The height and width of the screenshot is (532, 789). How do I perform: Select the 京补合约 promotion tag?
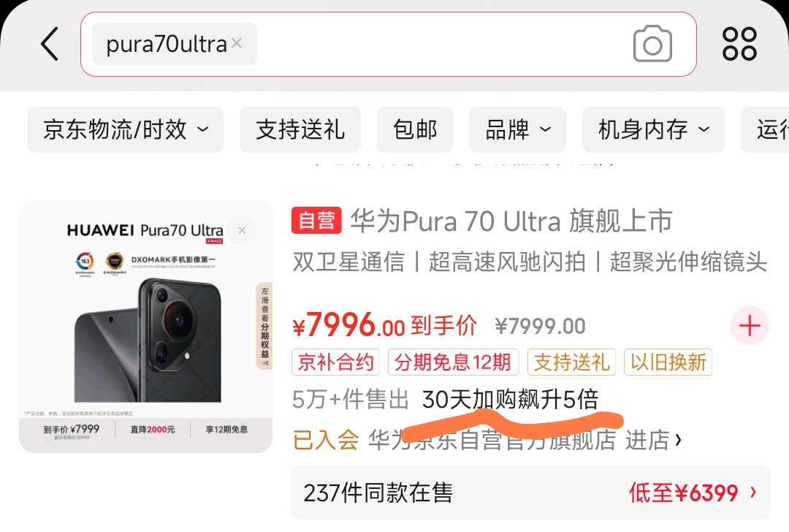click(x=335, y=362)
